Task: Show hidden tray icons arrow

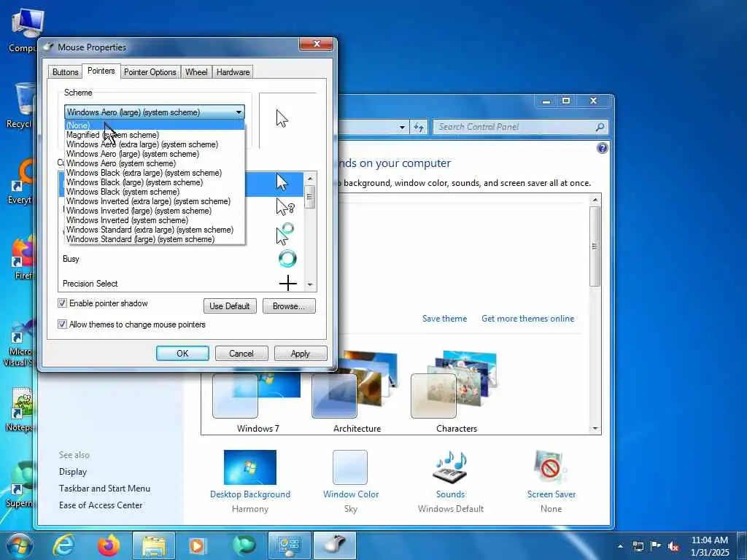Action: coord(620,546)
